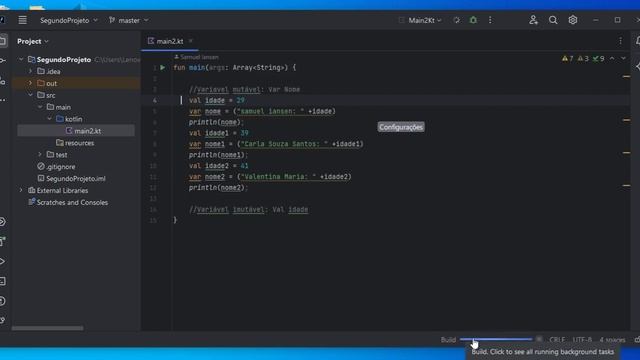Open the search everywhere magnifier
640x360 pixels.
(x=553, y=20)
